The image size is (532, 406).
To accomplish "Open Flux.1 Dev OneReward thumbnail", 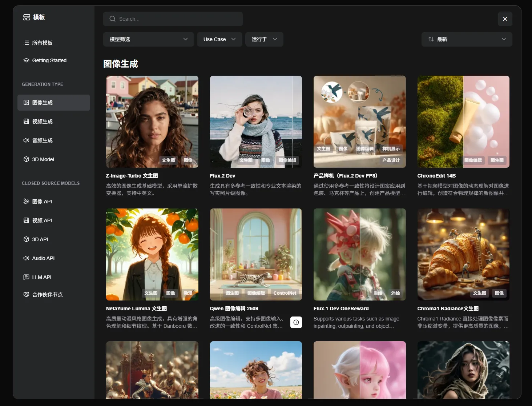I will click(360, 254).
